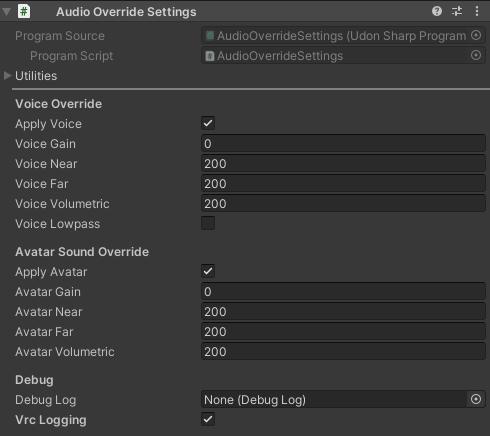Toggle the Apply Avatar checkbox
Image resolution: width=490 pixels, height=436 pixels.
tap(208, 271)
